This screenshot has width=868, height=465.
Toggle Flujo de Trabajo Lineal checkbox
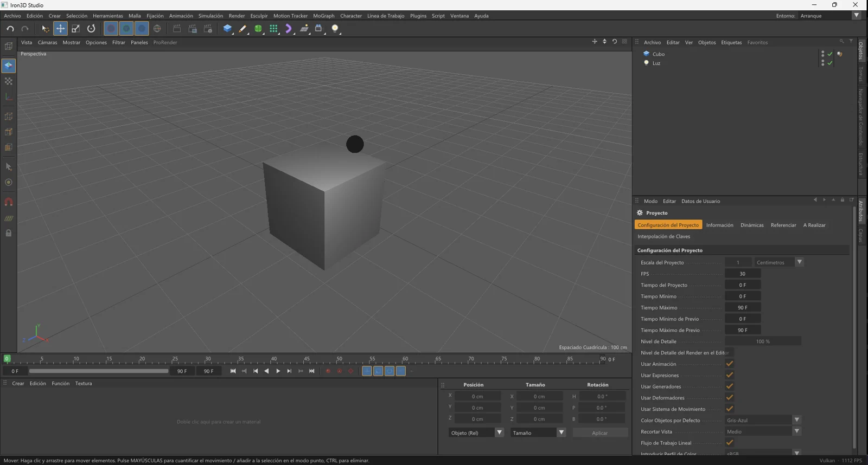point(730,443)
